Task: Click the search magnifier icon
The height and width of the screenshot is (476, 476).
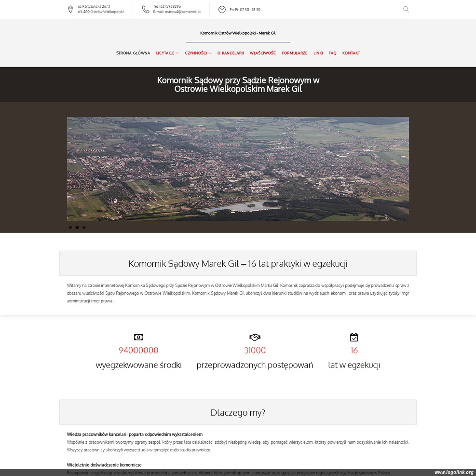Action: point(406,10)
